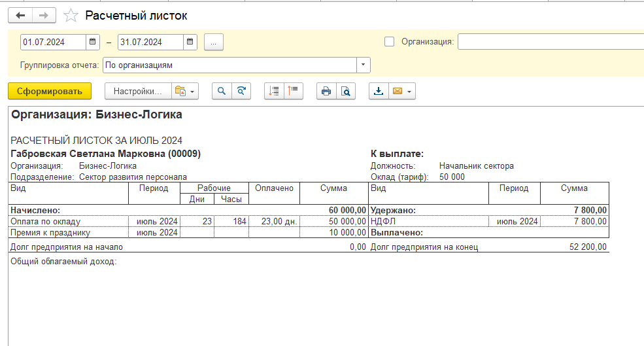Open calendar for end date 31.07.2024

pyautogui.click(x=190, y=42)
